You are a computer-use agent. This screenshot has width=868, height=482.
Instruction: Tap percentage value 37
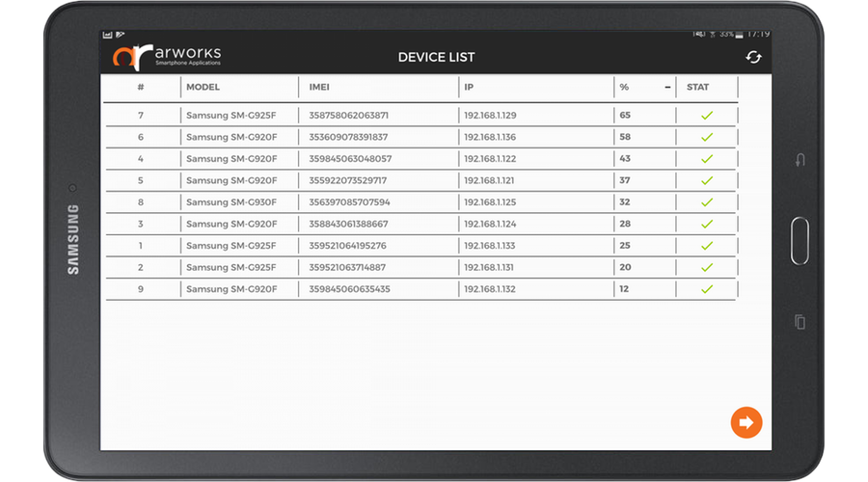coord(625,180)
